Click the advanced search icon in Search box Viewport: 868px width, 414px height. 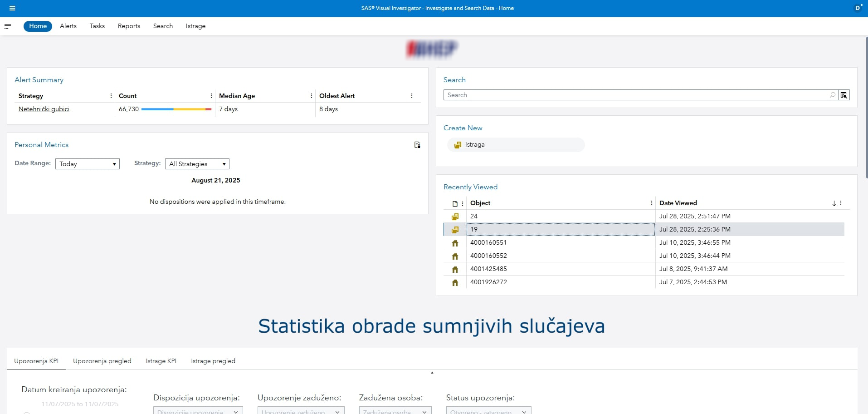pos(844,95)
